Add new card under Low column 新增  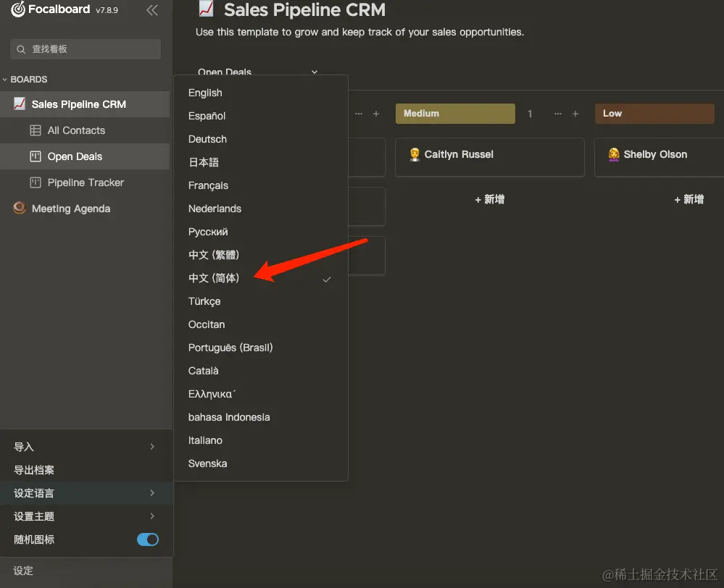click(x=688, y=199)
